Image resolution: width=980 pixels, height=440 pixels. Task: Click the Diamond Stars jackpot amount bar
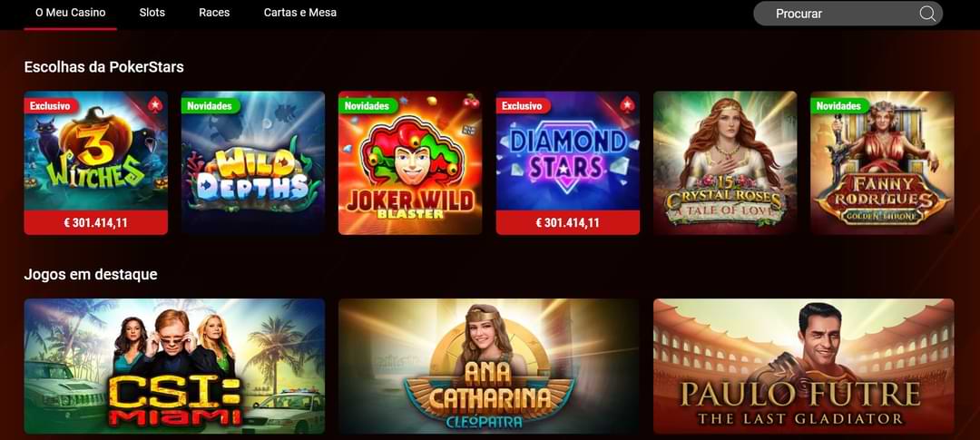(567, 222)
